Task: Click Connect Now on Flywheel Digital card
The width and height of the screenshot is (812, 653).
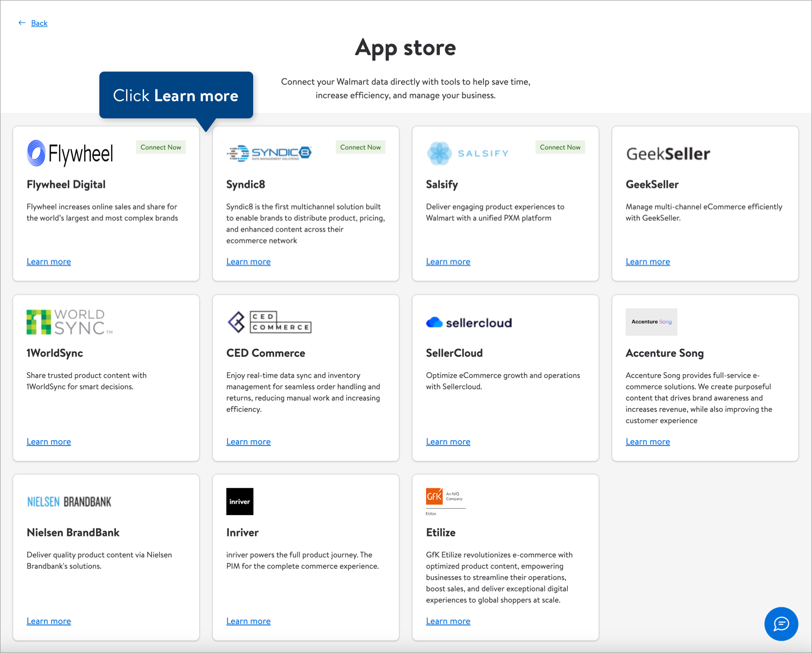Action: coord(160,147)
